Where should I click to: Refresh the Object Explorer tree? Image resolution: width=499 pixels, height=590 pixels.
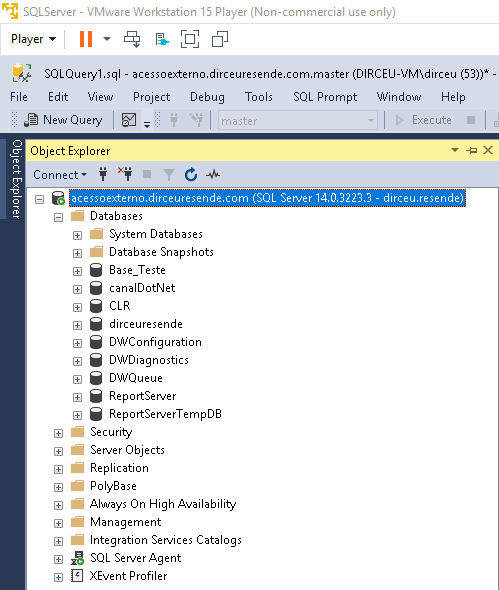click(x=191, y=175)
